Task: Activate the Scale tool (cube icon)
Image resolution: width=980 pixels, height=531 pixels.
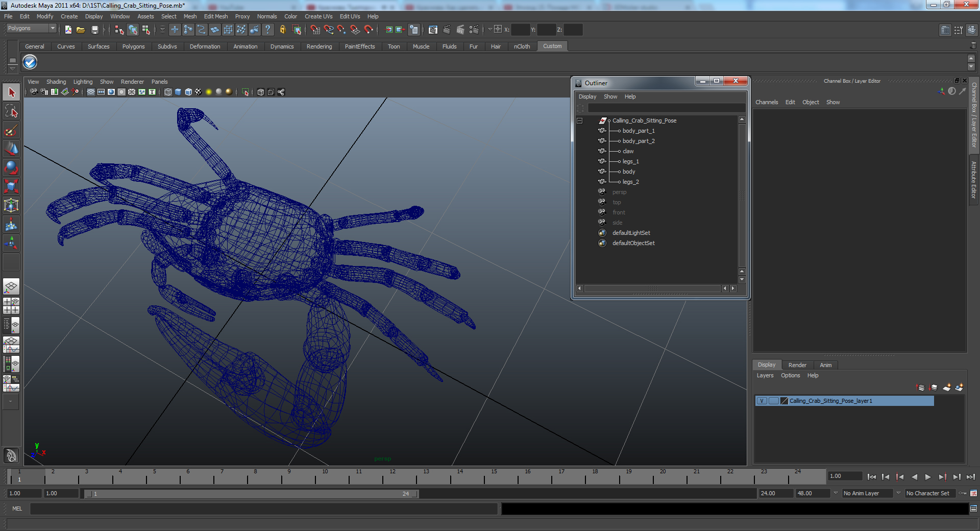Action: click(x=11, y=187)
